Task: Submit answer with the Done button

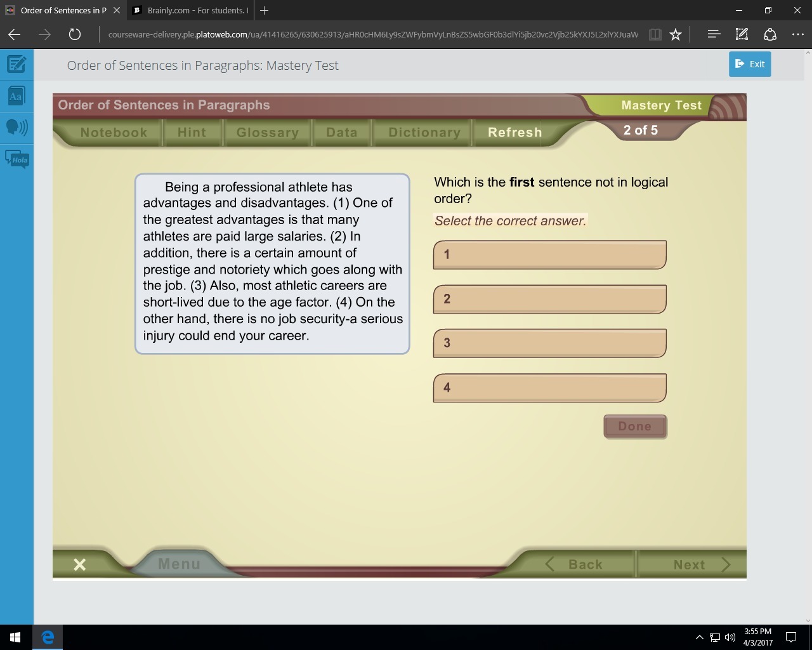Action: [635, 427]
